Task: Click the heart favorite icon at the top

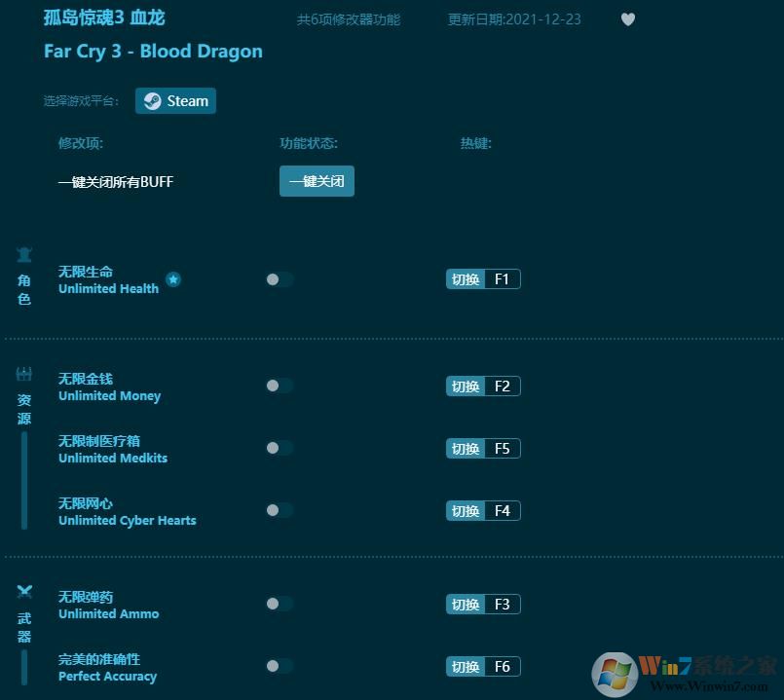Action: 628,18
